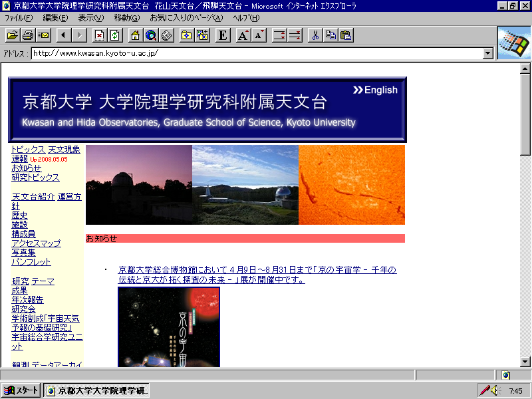
Task: Refresh the page with the green arrows icon
Action: pyautogui.click(x=115, y=35)
